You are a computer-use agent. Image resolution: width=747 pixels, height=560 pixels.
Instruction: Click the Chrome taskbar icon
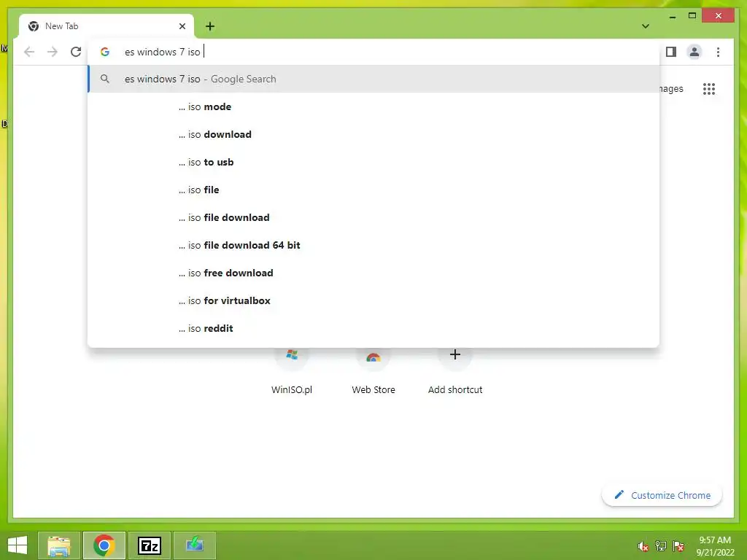click(104, 545)
